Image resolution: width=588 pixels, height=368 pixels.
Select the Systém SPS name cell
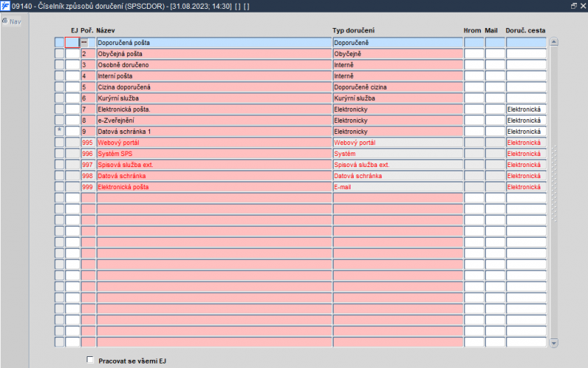(x=214, y=154)
